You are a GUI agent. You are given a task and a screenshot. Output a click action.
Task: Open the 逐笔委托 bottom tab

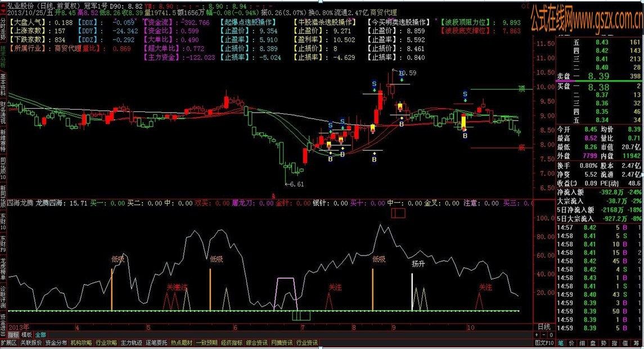tap(156, 343)
